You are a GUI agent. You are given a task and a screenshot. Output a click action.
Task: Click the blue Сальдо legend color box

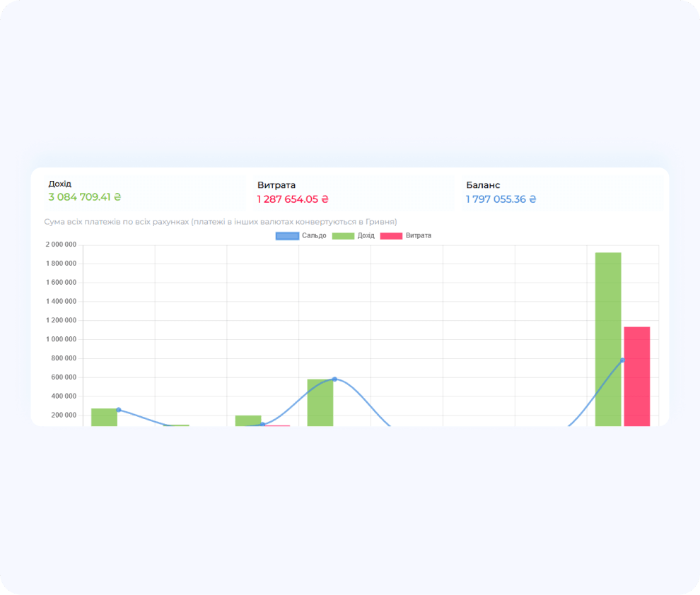[x=286, y=235]
